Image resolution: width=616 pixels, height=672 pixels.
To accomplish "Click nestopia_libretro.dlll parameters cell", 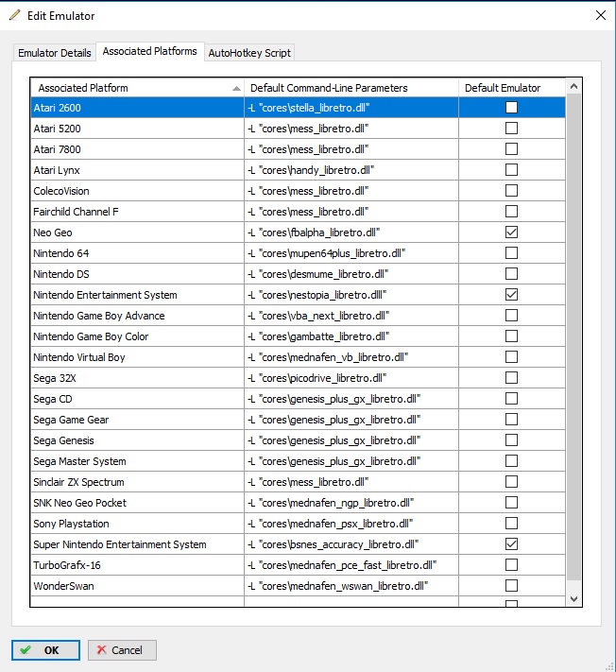I will pyautogui.click(x=351, y=295).
